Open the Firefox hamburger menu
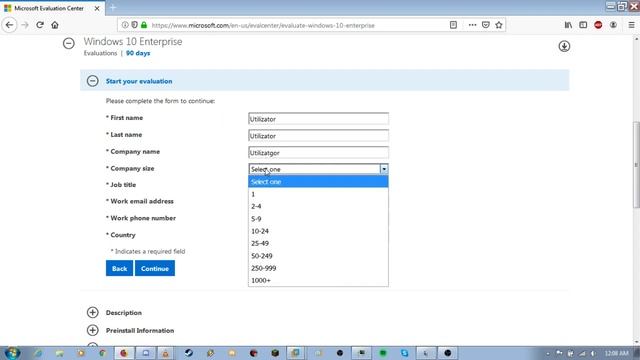 coord(631,25)
